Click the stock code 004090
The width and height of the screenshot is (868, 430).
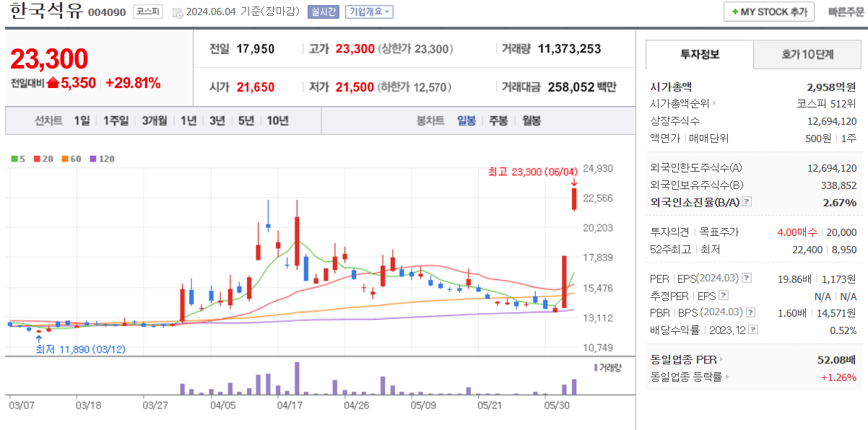108,12
